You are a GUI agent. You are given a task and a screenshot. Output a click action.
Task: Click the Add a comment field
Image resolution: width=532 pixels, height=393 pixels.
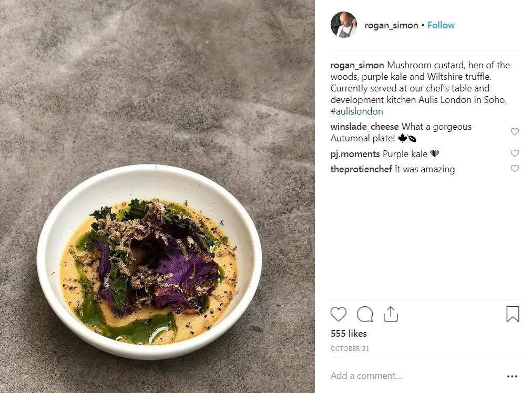pos(410,376)
